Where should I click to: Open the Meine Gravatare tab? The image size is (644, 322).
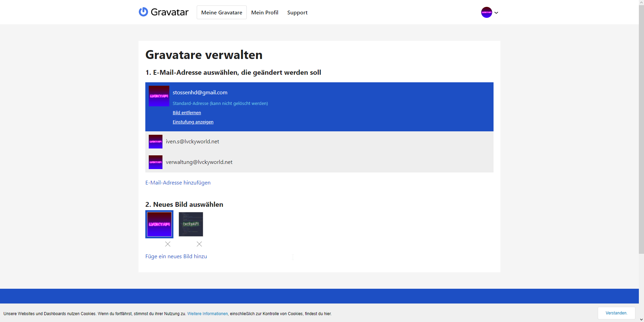[221, 12]
